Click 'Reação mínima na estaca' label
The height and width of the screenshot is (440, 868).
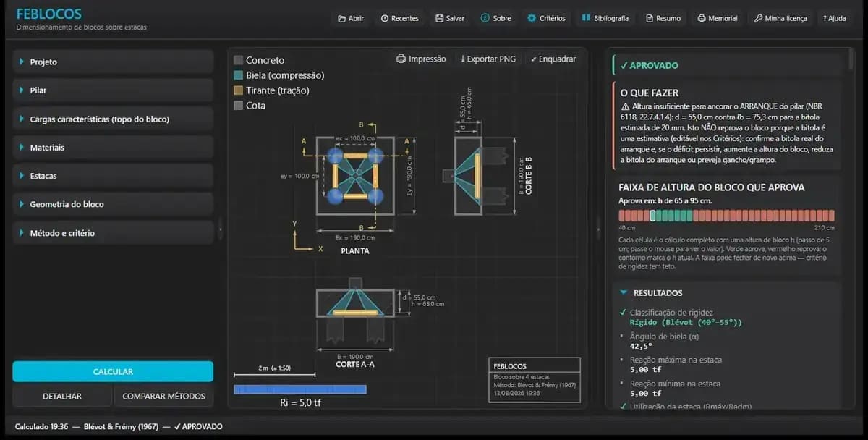coord(675,384)
